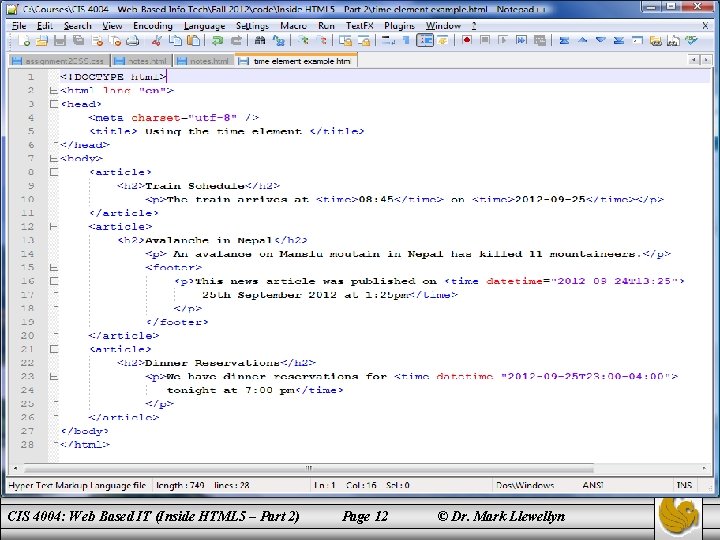Click the Find and Replace icon
Screen dimensions: 720x540
[279, 41]
